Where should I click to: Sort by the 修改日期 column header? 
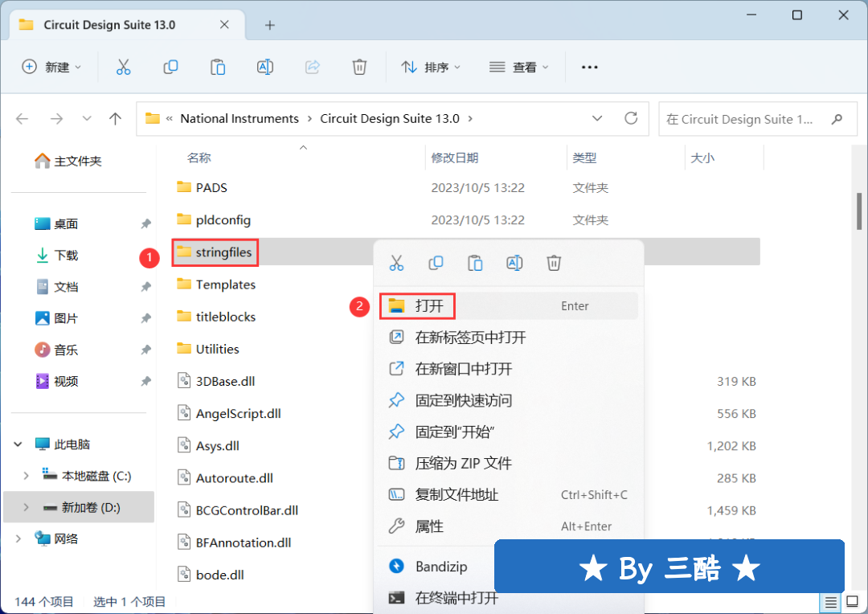454,158
